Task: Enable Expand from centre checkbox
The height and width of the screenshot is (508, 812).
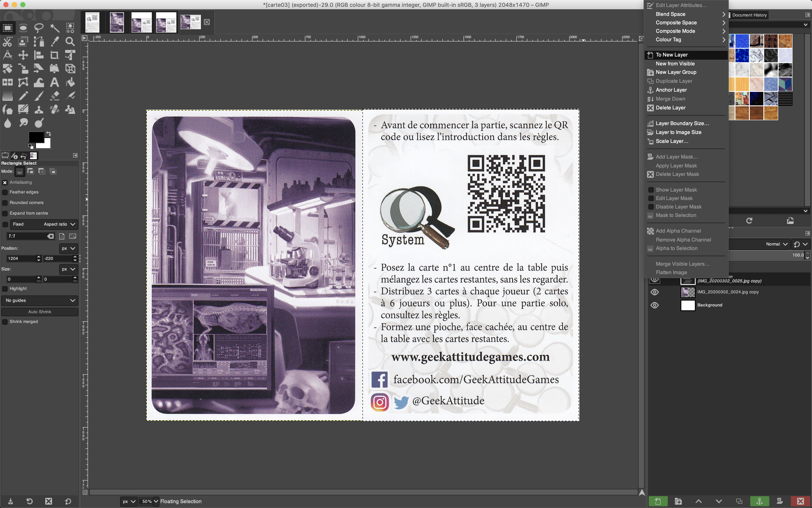Action: pyautogui.click(x=5, y=213)
